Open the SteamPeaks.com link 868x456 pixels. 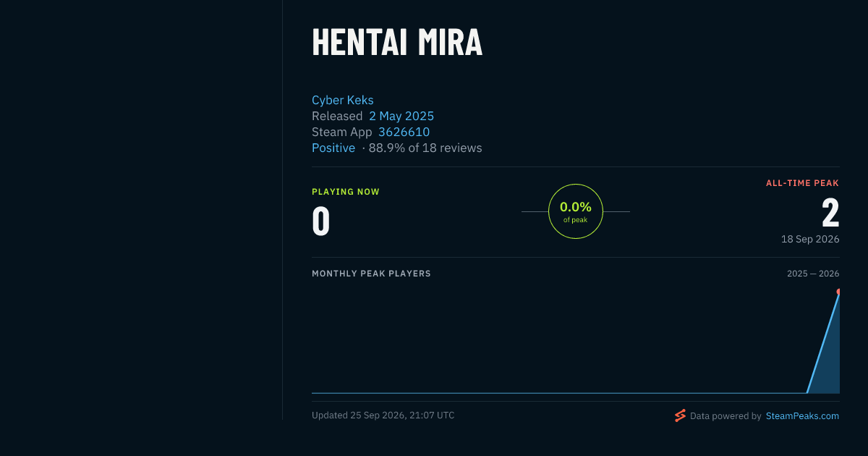coord(802,416)
